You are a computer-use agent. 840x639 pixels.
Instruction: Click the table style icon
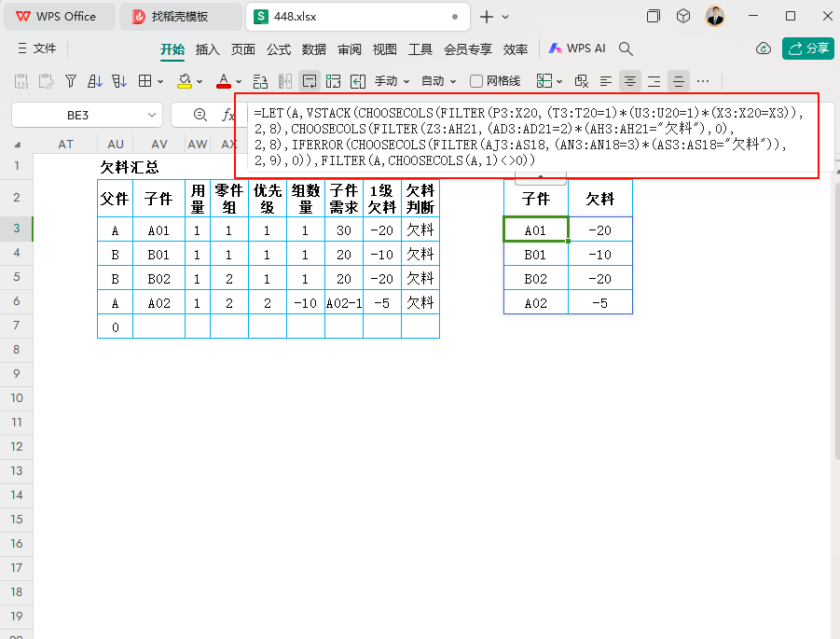coord(544,81)
